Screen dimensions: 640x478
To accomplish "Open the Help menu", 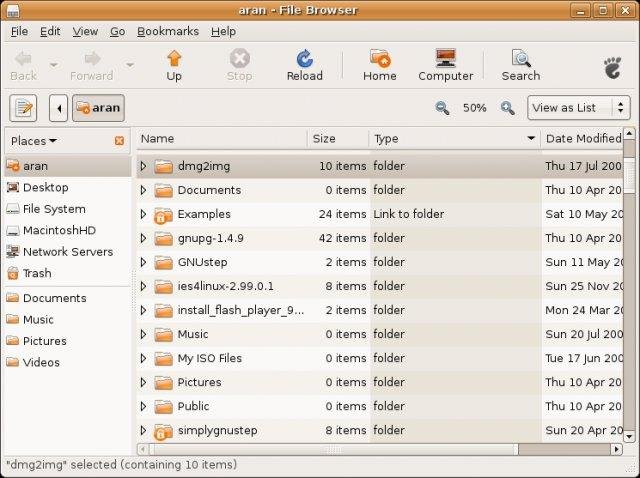I will point(223,31).
